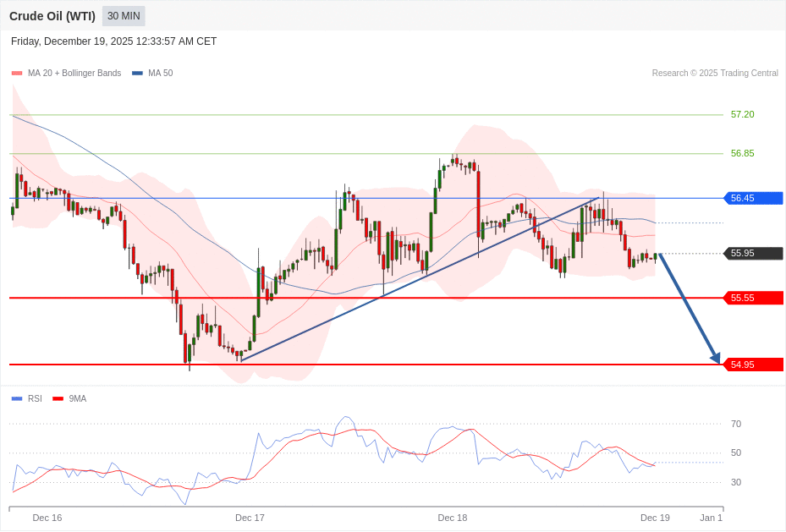Viewport: 786px width, 532px height.
Task: Click the downward projection arrow on the chart
Action: [x=687, y=304]
